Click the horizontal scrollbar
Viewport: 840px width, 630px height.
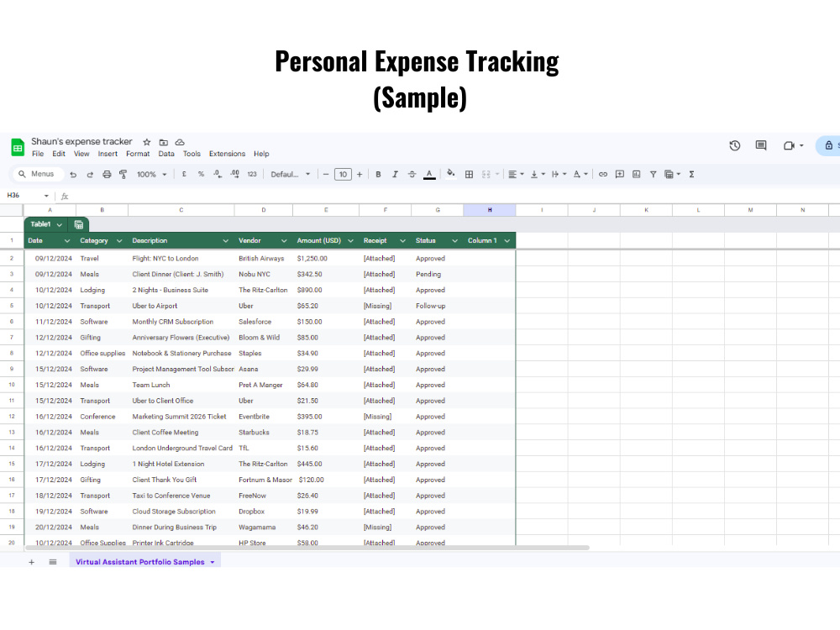point(307,548)
